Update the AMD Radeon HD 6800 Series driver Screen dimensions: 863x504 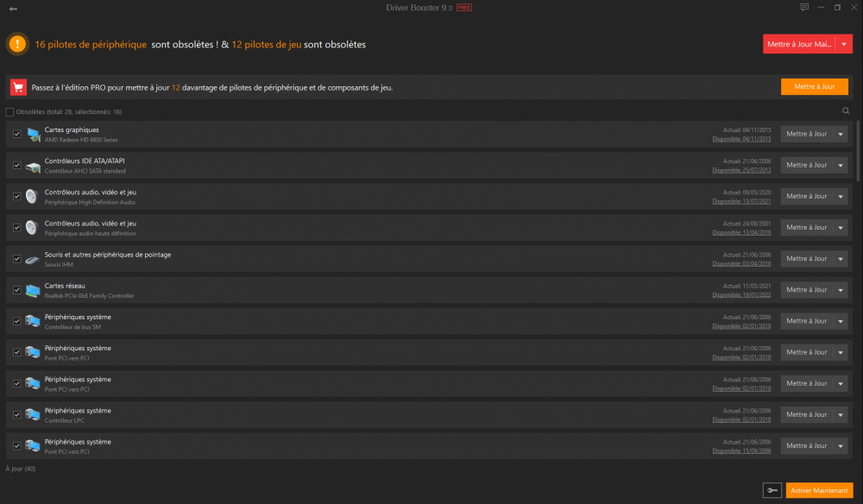coord(807,135)
